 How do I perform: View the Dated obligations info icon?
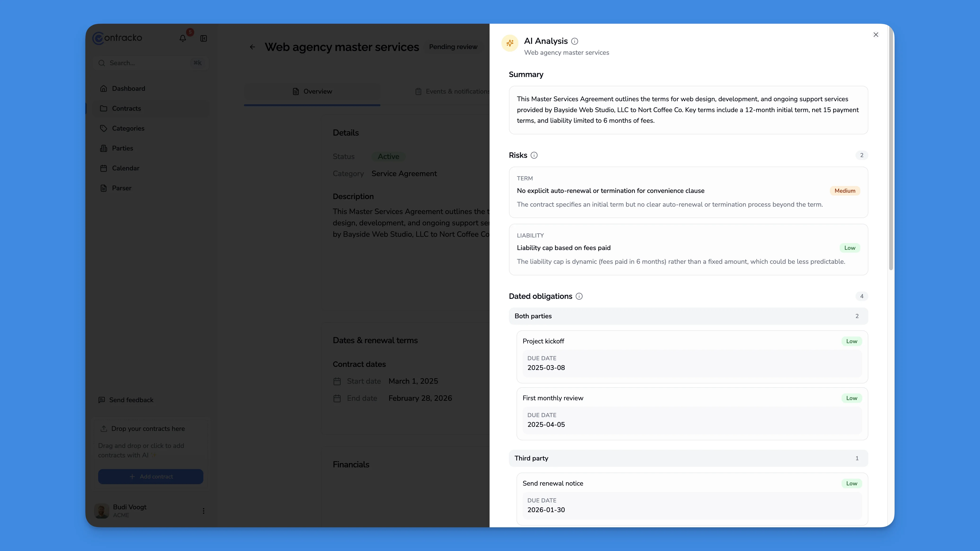[579, 296]
